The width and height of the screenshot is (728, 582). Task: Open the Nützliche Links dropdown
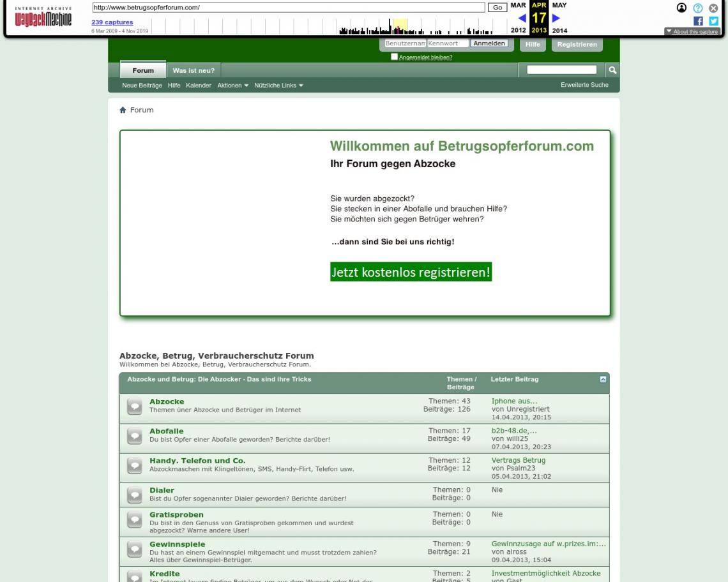[278, 86]
